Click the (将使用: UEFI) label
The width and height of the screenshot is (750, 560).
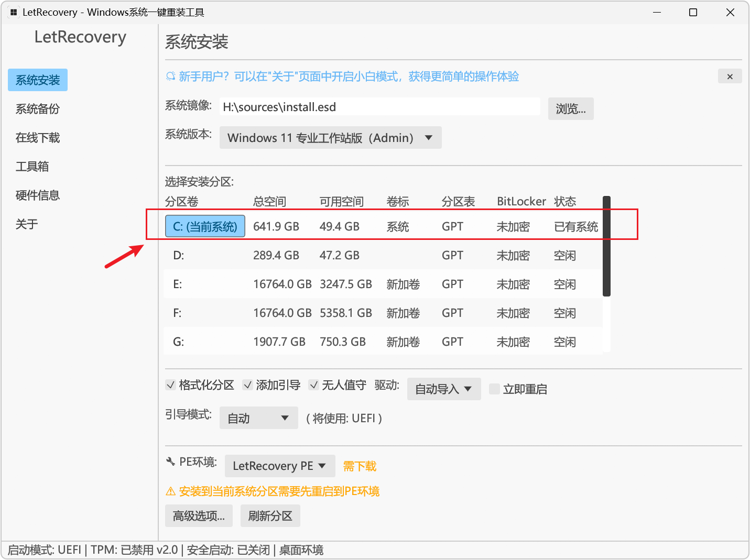pyautogui.click(x=344, y=418)
